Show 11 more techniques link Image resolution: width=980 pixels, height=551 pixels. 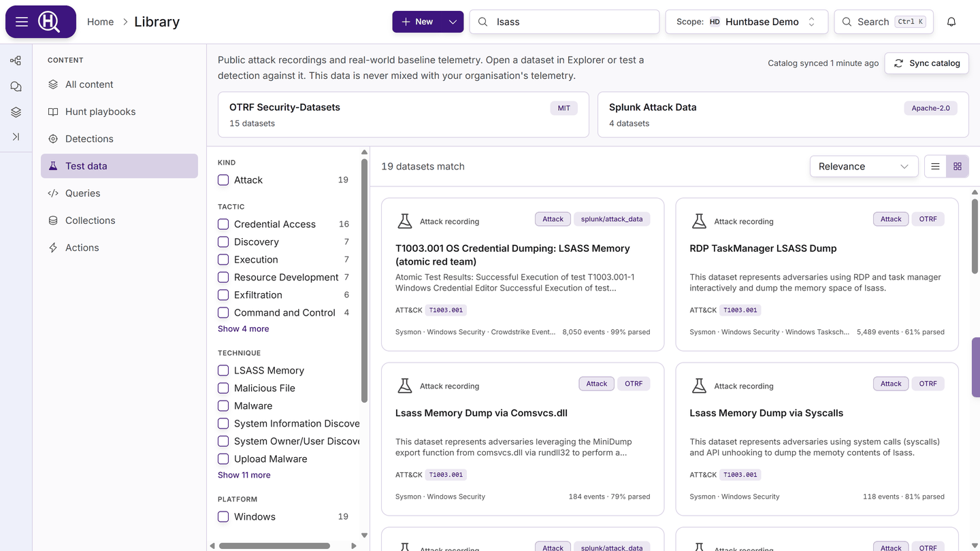(x=244, y=475)
